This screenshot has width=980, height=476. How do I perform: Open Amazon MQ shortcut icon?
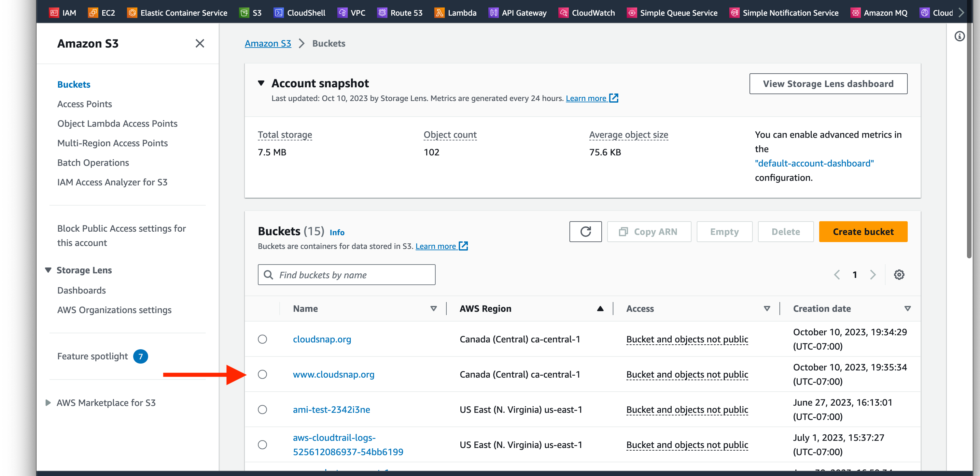click(x=855, y=13)
